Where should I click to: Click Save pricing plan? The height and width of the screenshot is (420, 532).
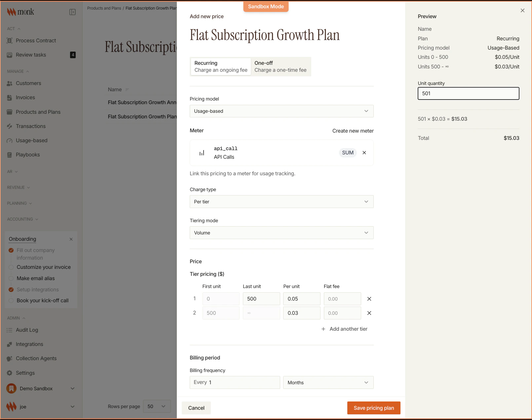pyautogui.click(x=374, y=408)
